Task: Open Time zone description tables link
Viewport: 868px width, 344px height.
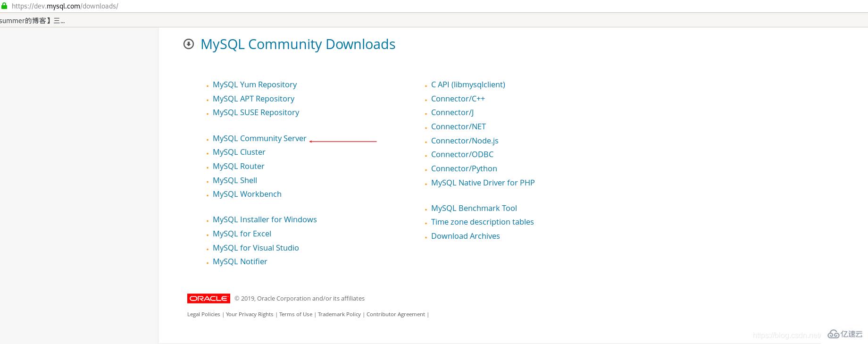Action: tap(482, 222)
